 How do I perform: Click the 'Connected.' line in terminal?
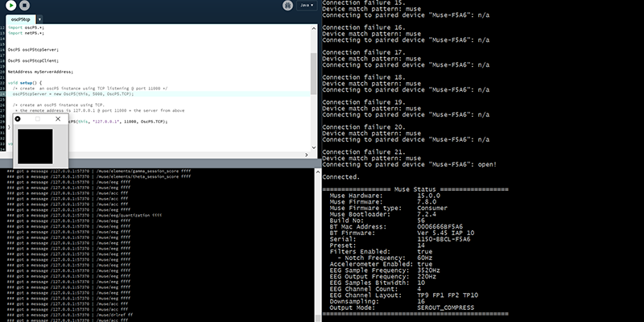tap(341, 177)
